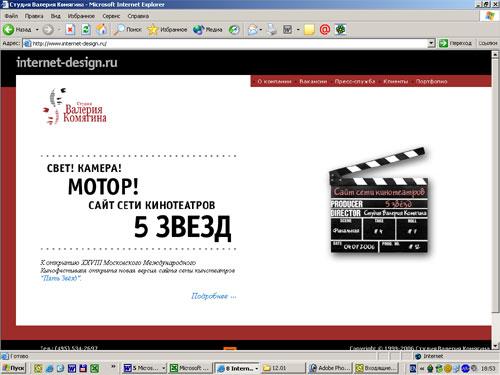Switch to Microsoft Excel taskbar button
This screenshot has width=500, height=375.
[190, 368]
